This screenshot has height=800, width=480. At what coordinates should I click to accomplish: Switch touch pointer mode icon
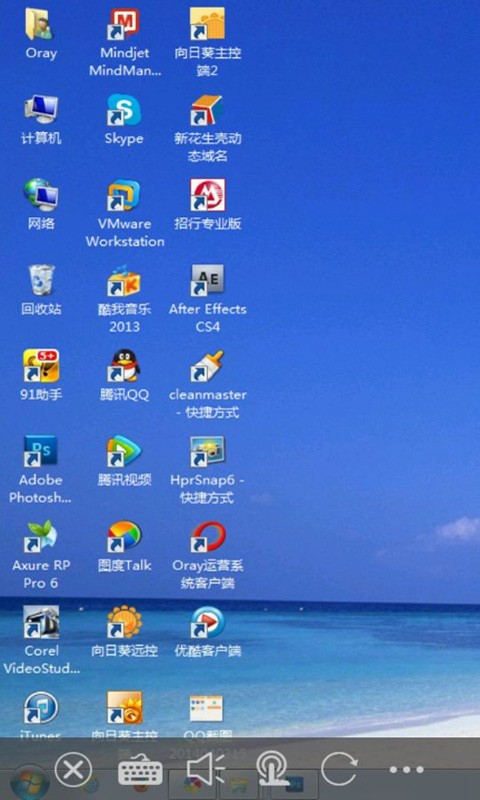coord(272,769)
